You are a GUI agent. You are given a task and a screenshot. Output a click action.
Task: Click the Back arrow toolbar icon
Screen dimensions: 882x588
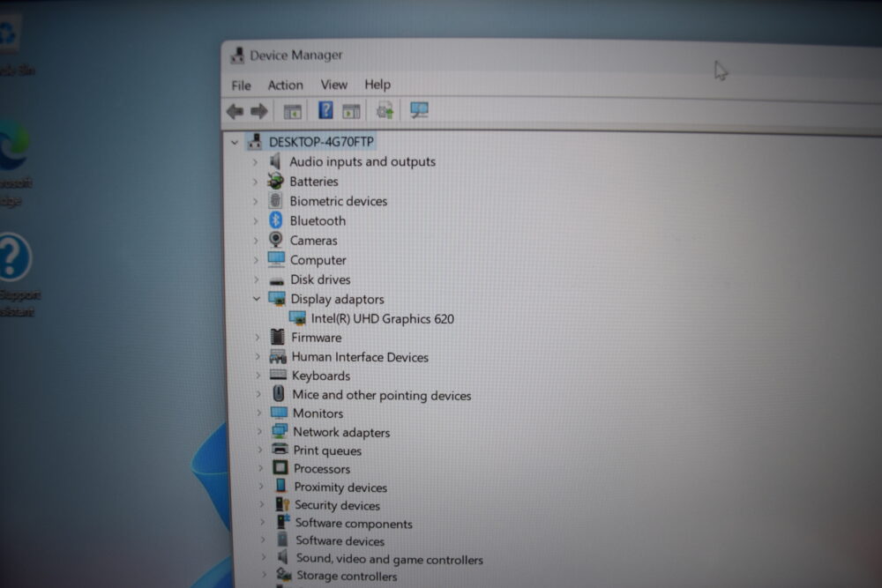pos(235,111)
